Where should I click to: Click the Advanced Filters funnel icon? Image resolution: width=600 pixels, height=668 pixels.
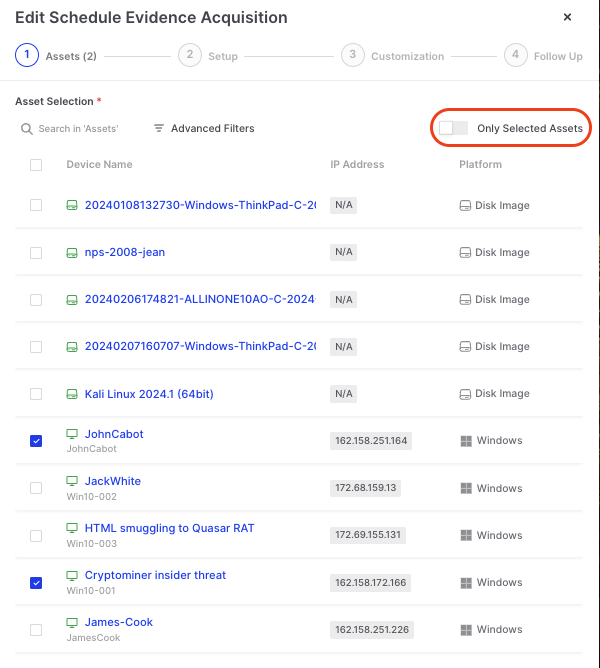tap(159, 129)
